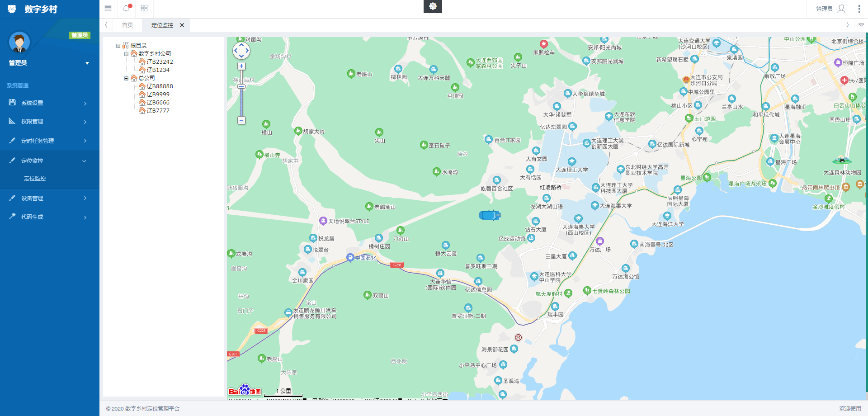Viewport: 868px width, 416px height.
Task: Click the 大连海事大学 school marker
Action: click(x=595, y=205)
